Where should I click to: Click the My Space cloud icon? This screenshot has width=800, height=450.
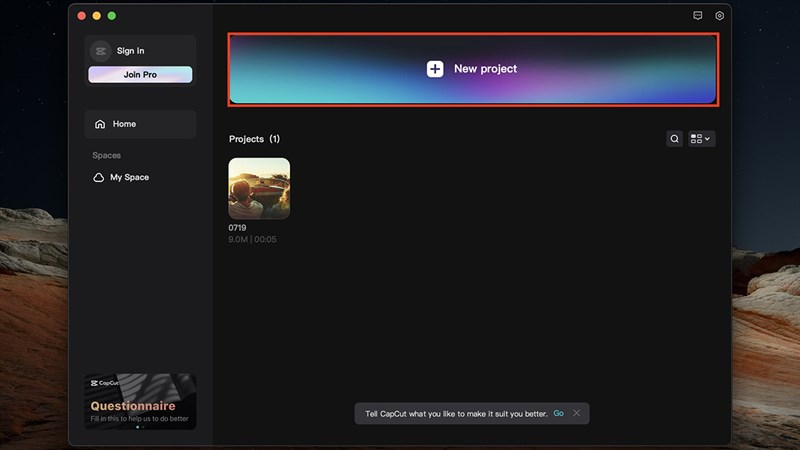pos(99,177)
